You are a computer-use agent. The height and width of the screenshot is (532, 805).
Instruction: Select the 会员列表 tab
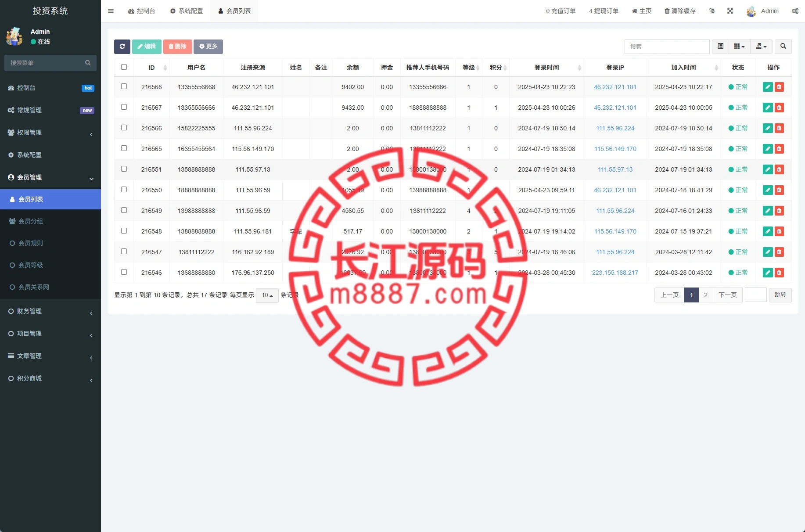point(234,11)
